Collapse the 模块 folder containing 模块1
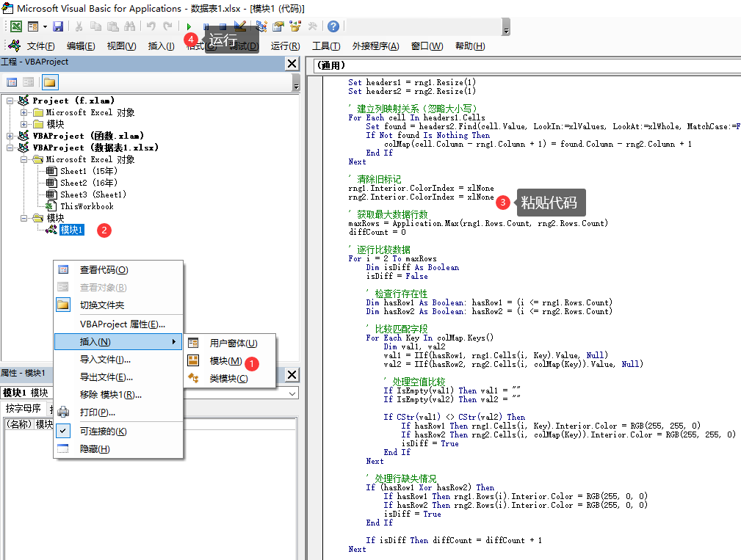 24,218
